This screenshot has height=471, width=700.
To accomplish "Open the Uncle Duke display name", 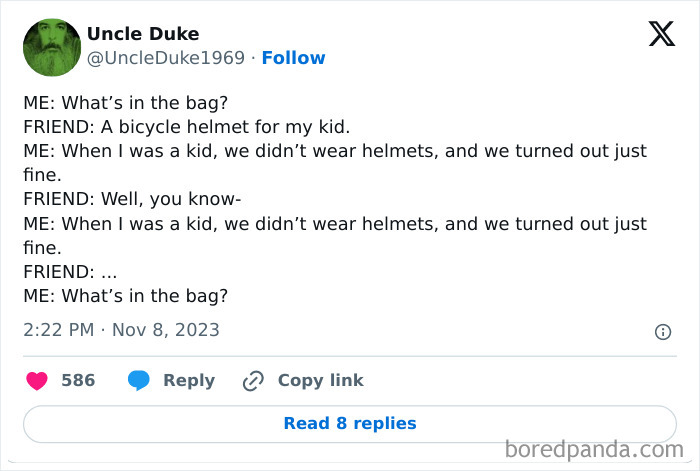I will (x=143, y=34).
